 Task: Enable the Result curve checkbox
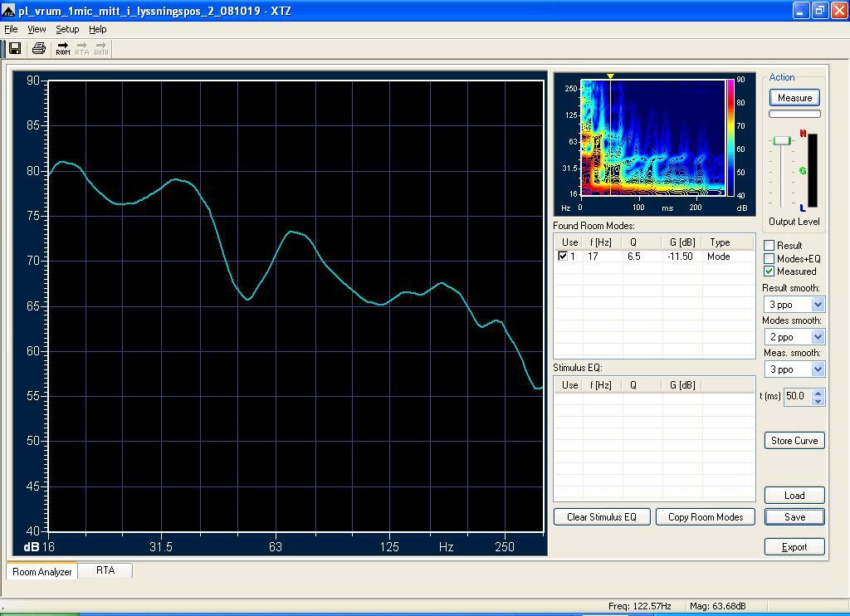pos(769,246)
